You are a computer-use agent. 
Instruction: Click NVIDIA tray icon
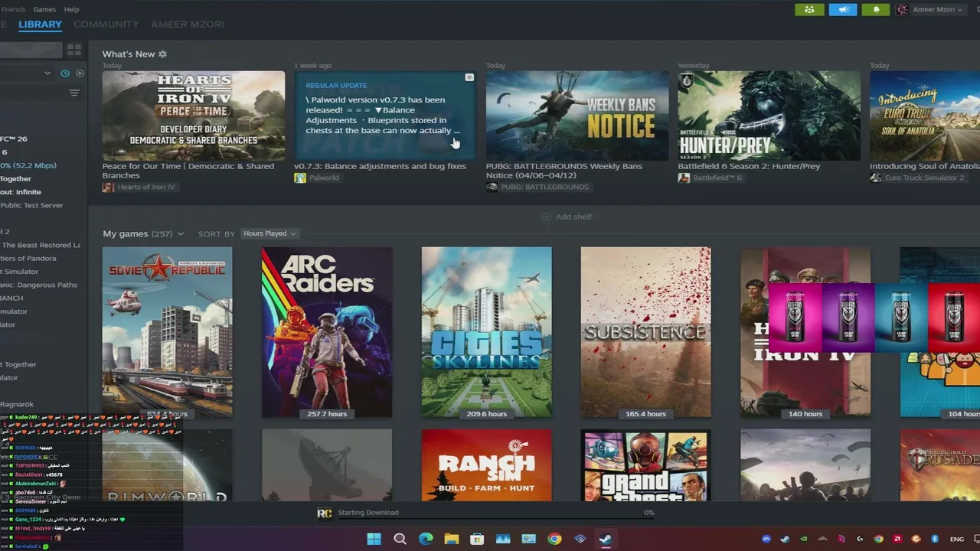pos(804,539)
